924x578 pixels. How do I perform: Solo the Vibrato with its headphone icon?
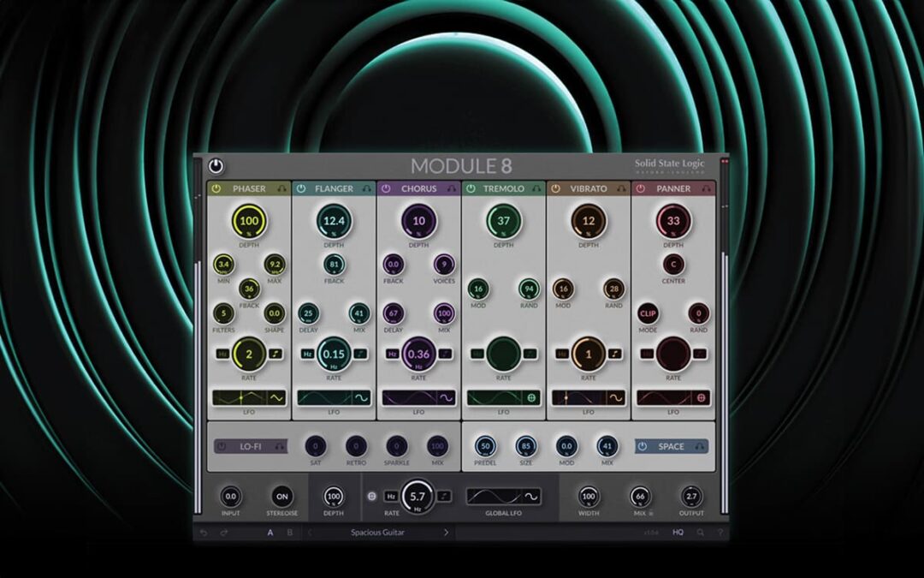[621, 188]
